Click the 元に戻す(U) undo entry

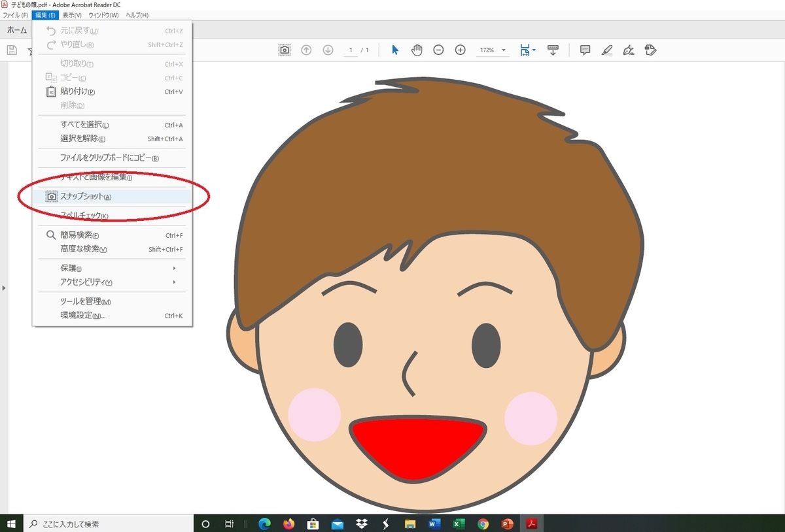click(x=113, y=31)
